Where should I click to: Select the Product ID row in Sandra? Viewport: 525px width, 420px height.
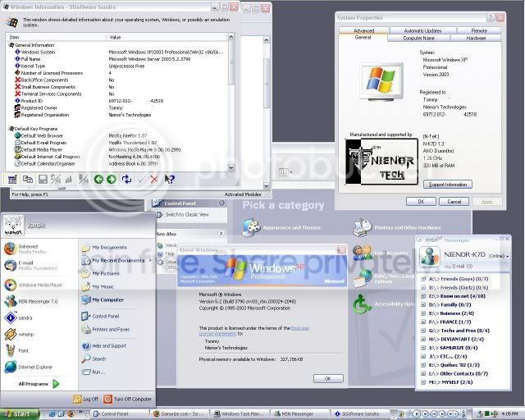click(x=117, y=101)
